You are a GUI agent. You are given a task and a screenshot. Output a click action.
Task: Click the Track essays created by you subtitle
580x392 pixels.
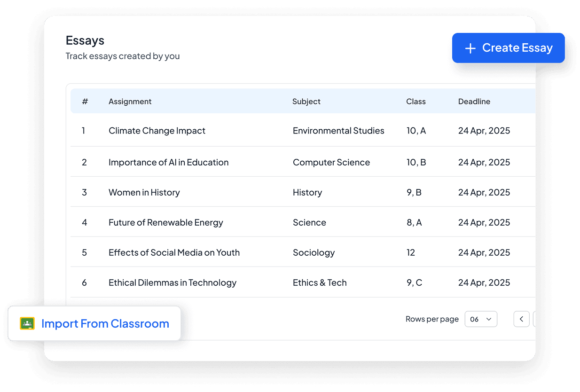(123, 56)
